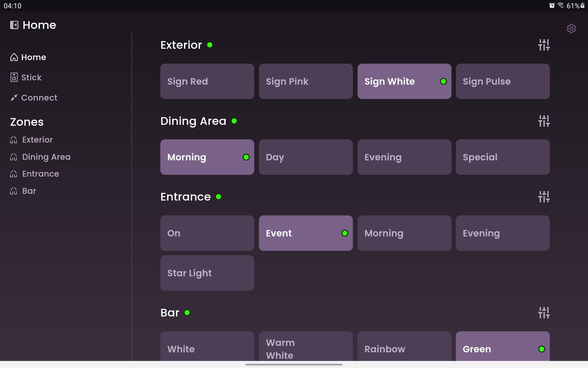
Task: Open Dining Area zone sliders settings icon
Action: pyautogui.click(x=544, y=121)
